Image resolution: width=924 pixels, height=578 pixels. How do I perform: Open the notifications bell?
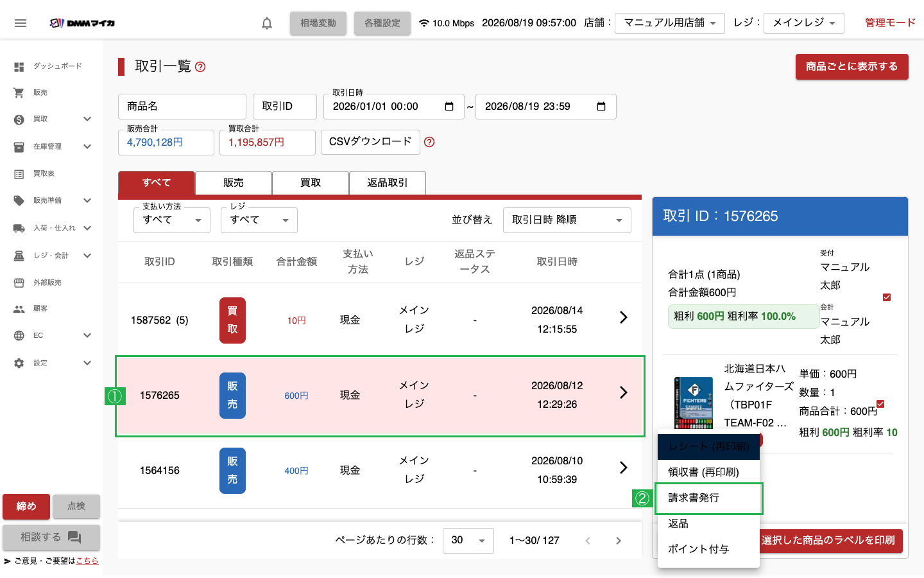point(267,23)
